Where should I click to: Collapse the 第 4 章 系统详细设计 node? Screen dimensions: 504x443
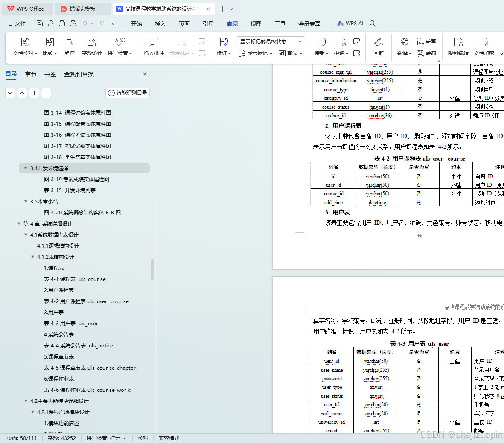[19, 223]
